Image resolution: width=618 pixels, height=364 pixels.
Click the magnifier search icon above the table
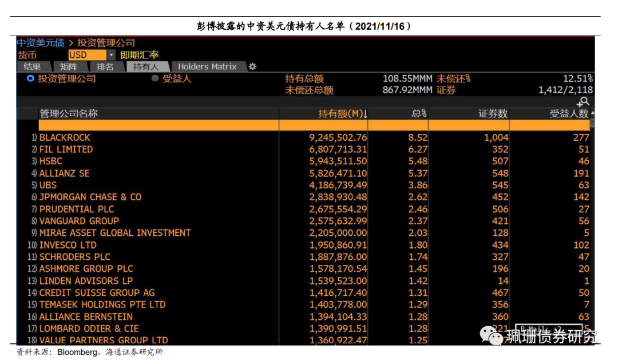click(583, 102)
